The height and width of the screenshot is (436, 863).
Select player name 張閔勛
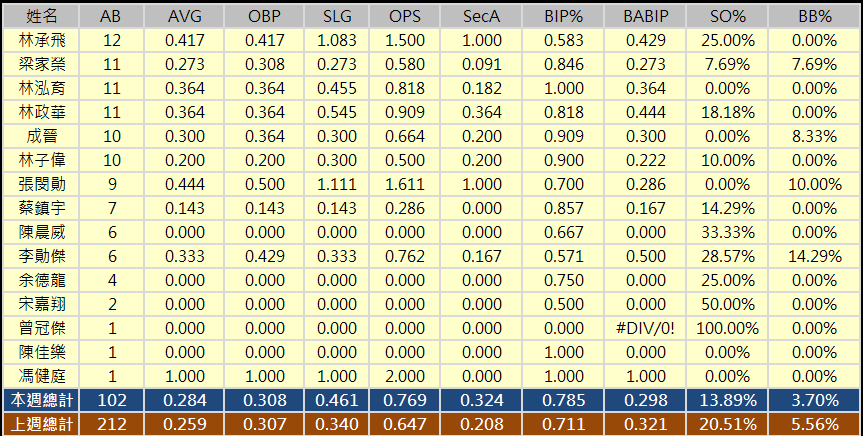pyautogui.click(x=42, y=184)
